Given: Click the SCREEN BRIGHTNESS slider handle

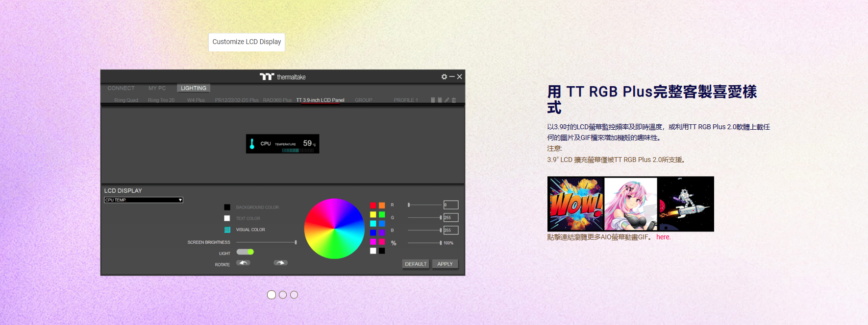Looking at the screenshot, I should [x=296, y=242].
